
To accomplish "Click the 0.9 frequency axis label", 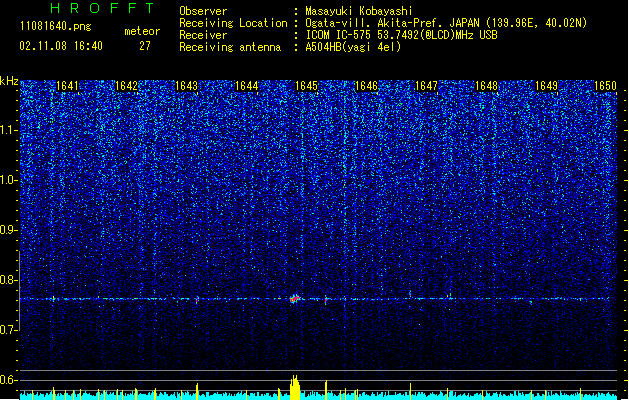I will point(8,230).
